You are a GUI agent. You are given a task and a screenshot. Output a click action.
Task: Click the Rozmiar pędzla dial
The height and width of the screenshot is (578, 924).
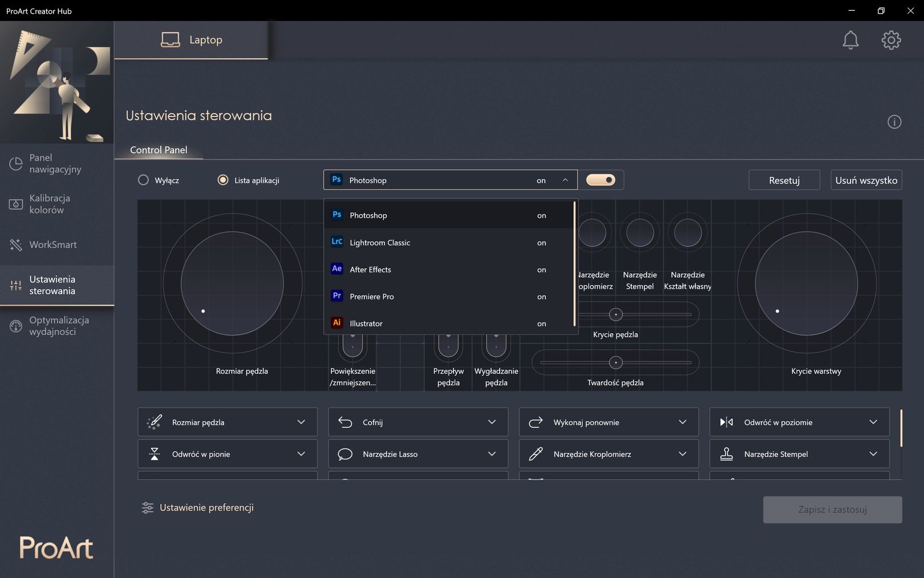233,283
